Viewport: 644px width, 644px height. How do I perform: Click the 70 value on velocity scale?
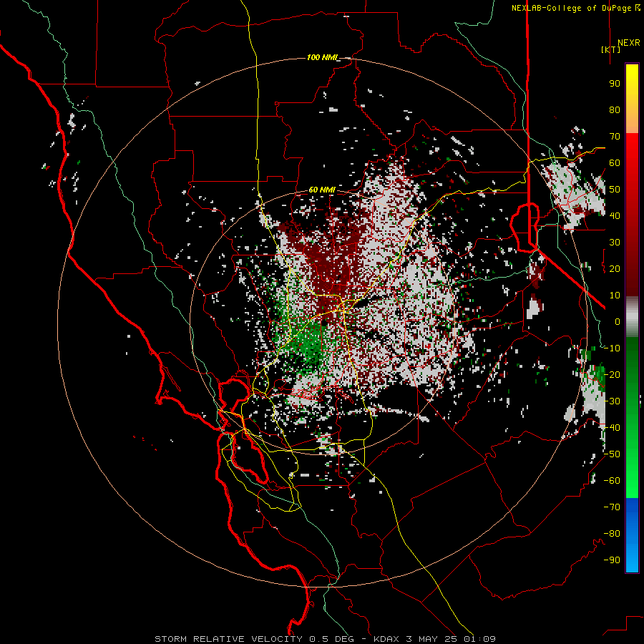coord(615,137)
